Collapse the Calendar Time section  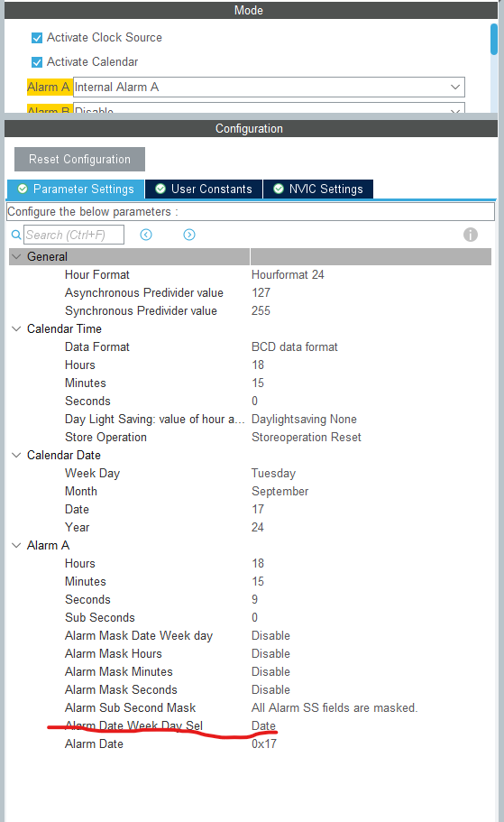tap(17, 328)
